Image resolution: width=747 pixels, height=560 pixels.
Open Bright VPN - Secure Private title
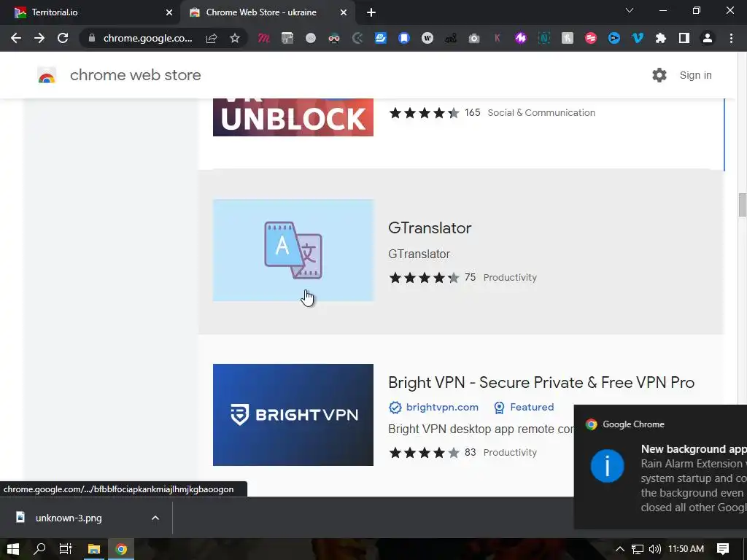[x=541, y=382]
